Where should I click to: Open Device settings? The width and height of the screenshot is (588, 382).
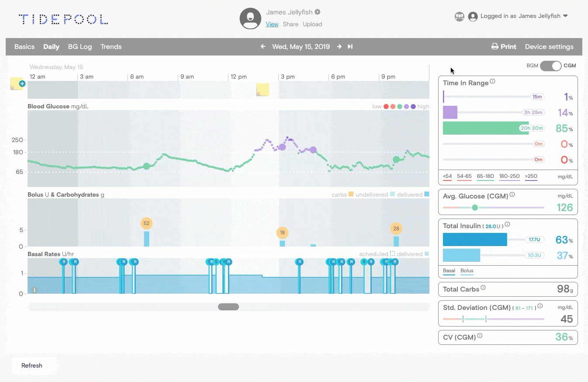pyautogui.click(x=549, y=46)
